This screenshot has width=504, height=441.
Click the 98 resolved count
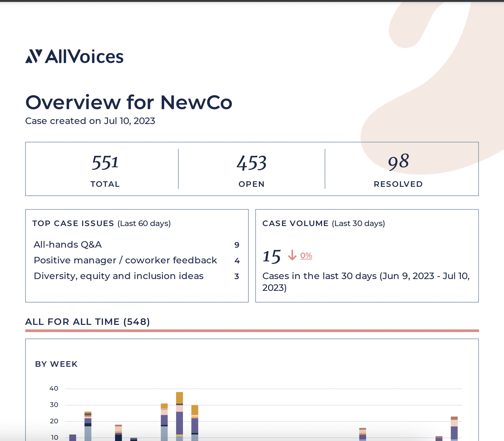398,162
